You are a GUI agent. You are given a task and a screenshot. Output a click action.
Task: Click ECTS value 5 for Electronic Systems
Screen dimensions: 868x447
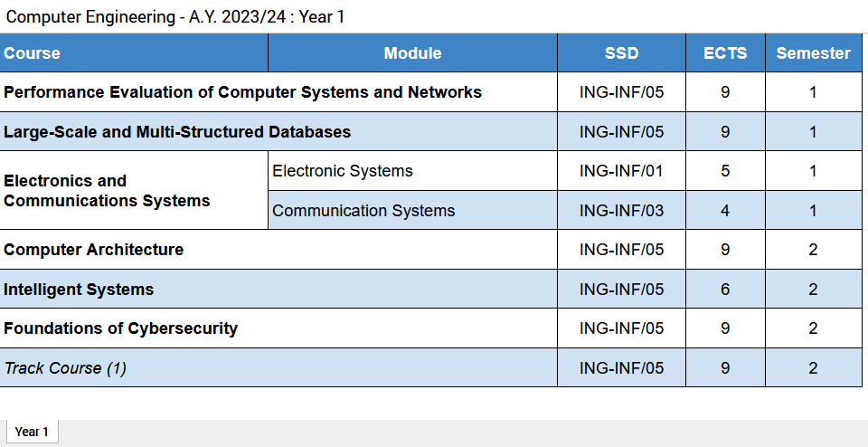[725, 171]
